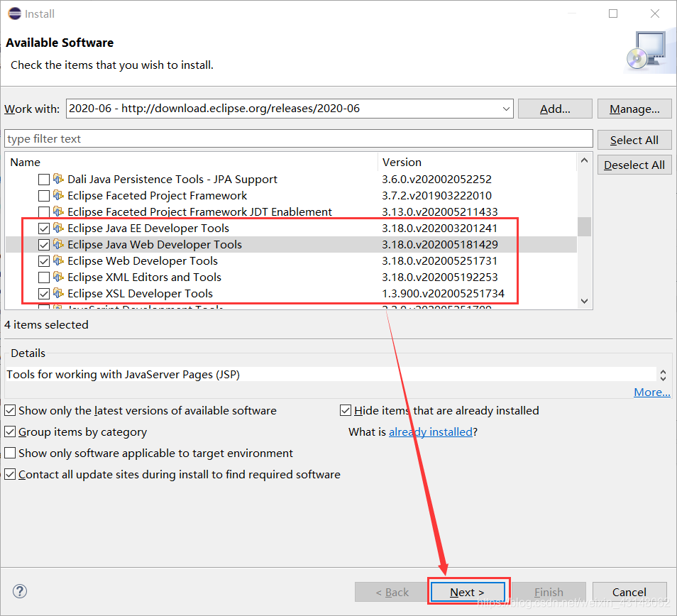Check Eclipse Faceted Project Framework JDT Enablement

click(43, 212)
